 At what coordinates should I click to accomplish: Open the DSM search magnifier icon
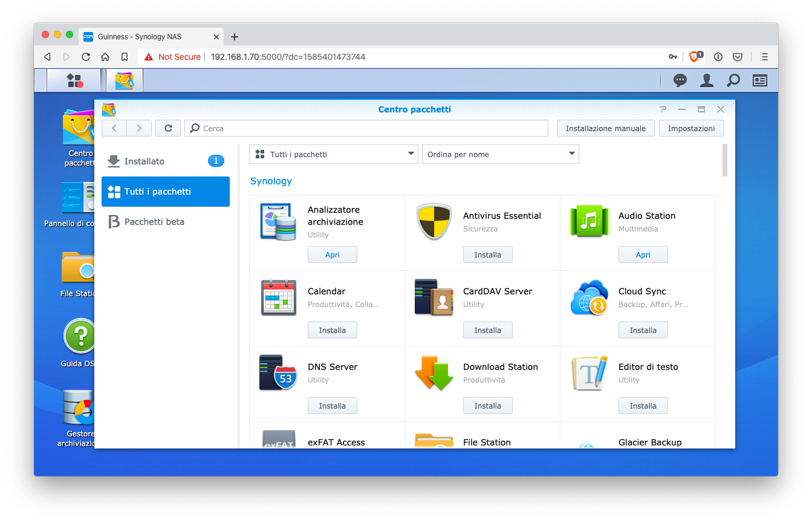pyautogui.click(x=733, y=80)
